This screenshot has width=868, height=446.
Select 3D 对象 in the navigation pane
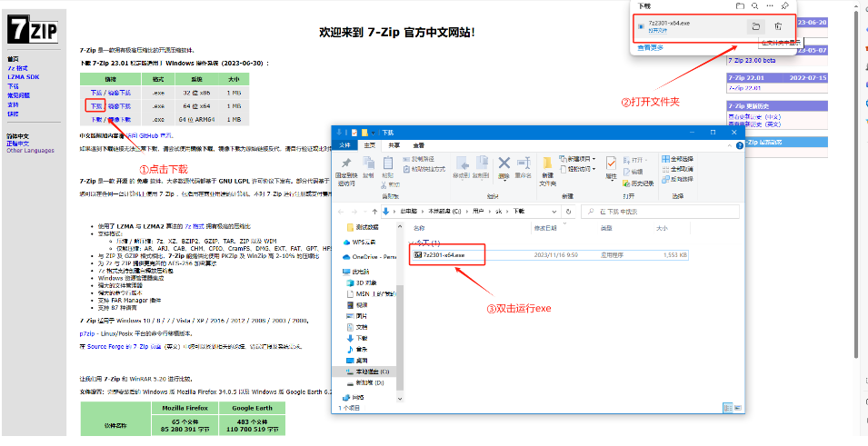pos(363,282)
